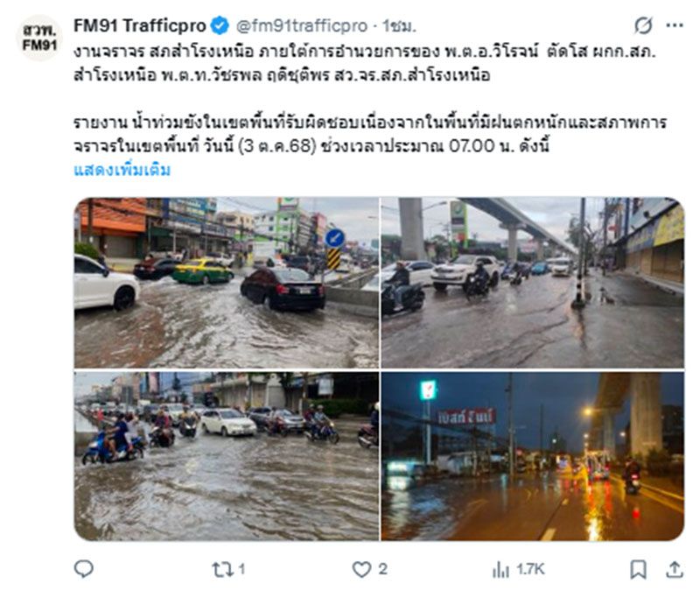Click the 1.7K view count
The width and height of the screenshot is (700, 590).
pyautogui.click(x=531, y=570)
